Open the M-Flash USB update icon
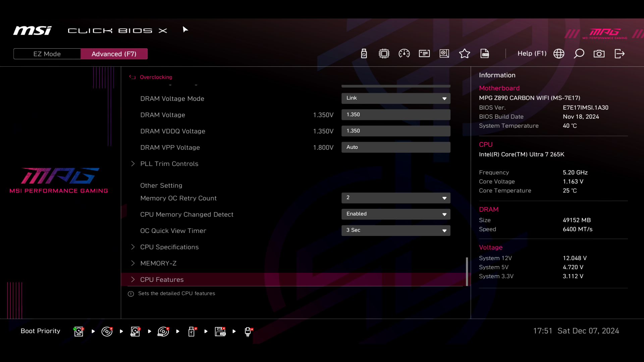 [364, 54]
